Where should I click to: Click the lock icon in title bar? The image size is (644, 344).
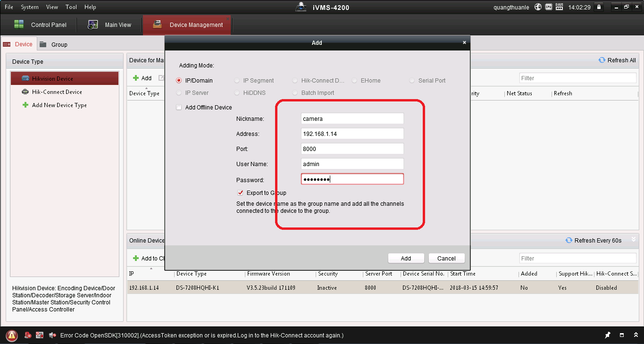tap(599, 7)
